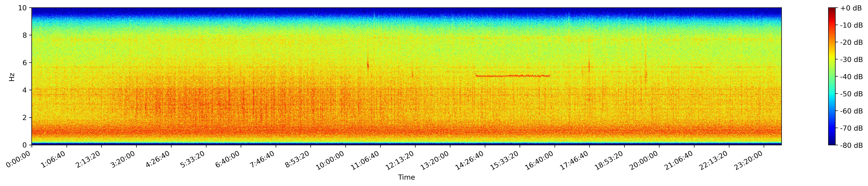Click the dark blue bottom of colorbar
The height and width of the screenshot is (186, 868).
832,143
